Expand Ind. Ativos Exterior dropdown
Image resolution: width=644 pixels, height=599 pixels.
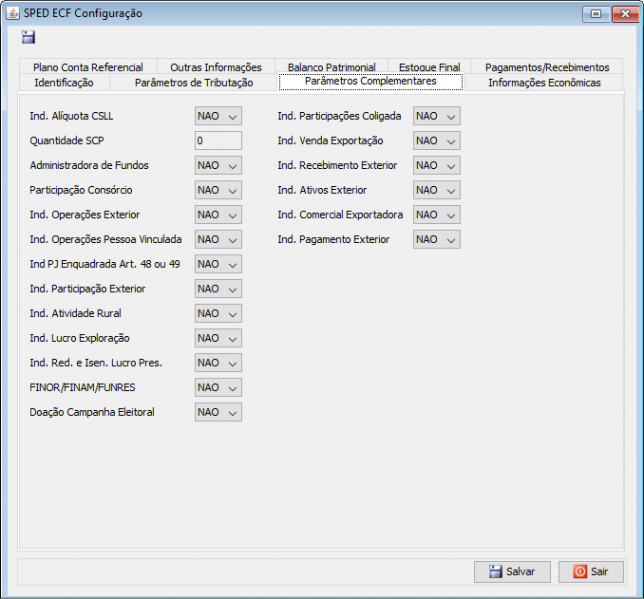pyautogui.click(x=437, y=190)
